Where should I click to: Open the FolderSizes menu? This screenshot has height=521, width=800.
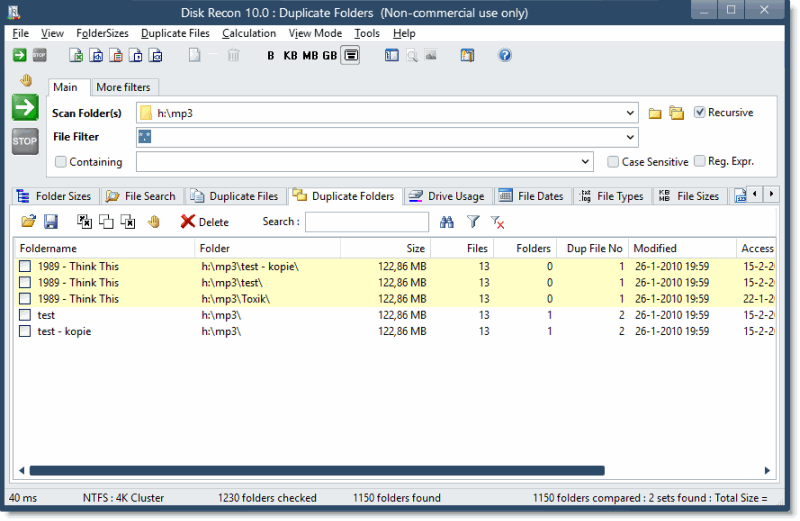[102, 33]
